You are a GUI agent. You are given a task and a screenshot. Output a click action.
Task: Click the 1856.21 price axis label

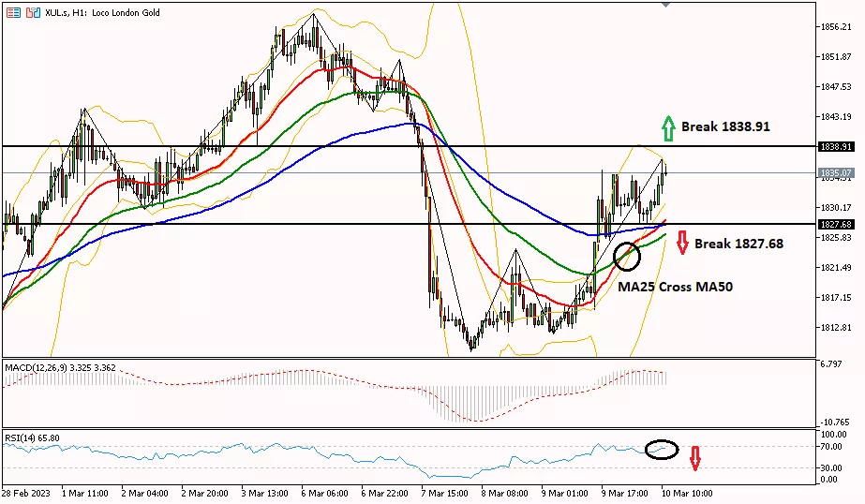click(x=836, y=26)
